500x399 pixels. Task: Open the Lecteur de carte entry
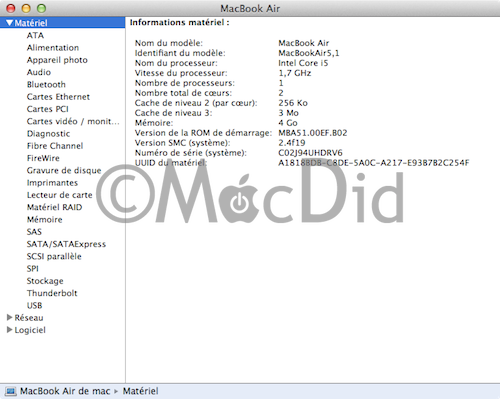coord(60,195)
